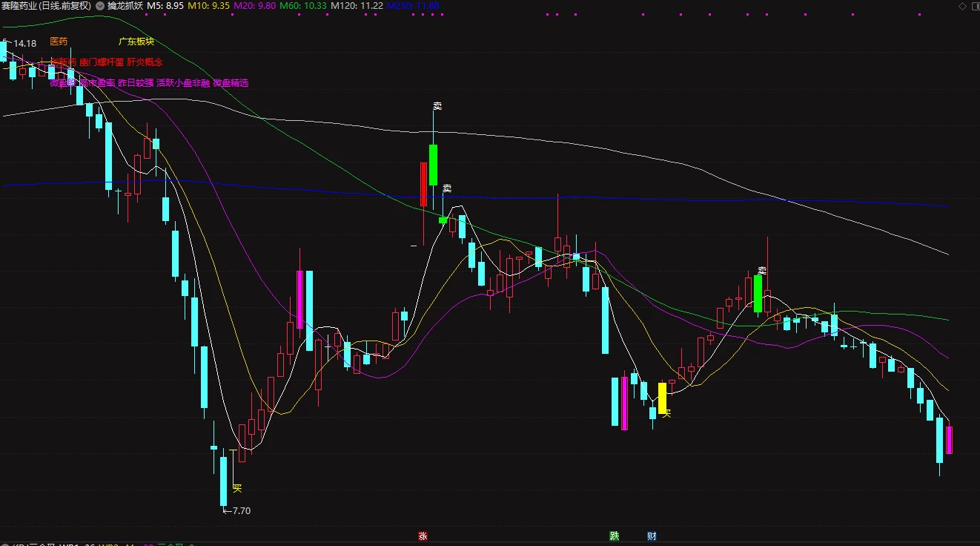Click the M250: 11.88 moving average label
Screen dimensions: 980x546
(x=413, y=5)
